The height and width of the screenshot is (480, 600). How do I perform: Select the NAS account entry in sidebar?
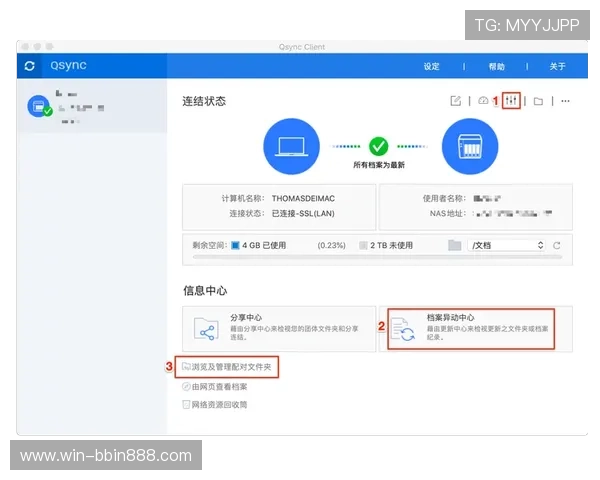[x=92, y=107]
